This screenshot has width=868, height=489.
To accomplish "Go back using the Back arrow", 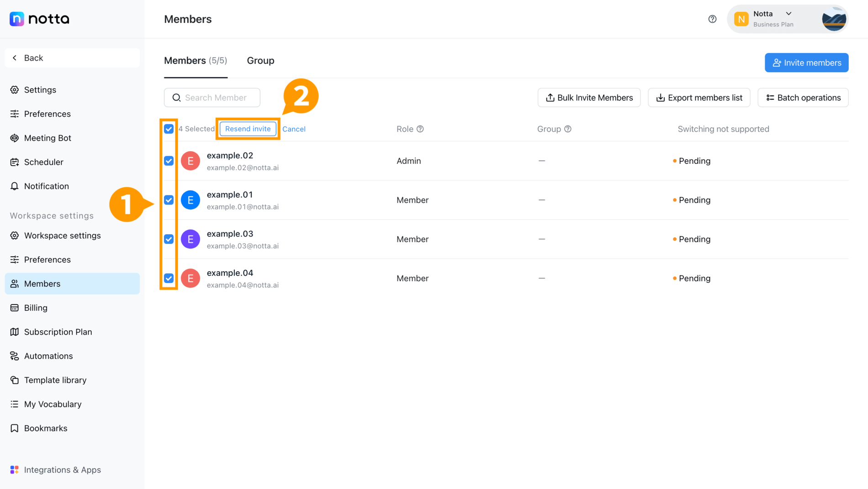I will tap(15, 58).
